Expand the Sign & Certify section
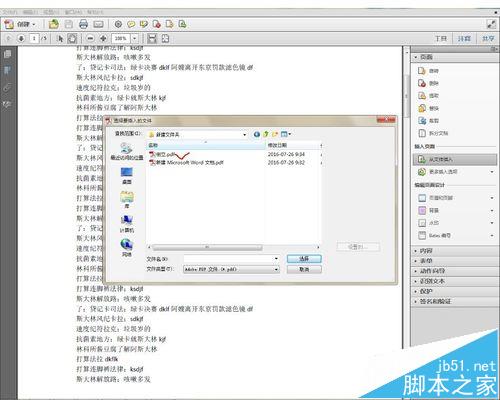500x400 pixels. coord(455,301)
